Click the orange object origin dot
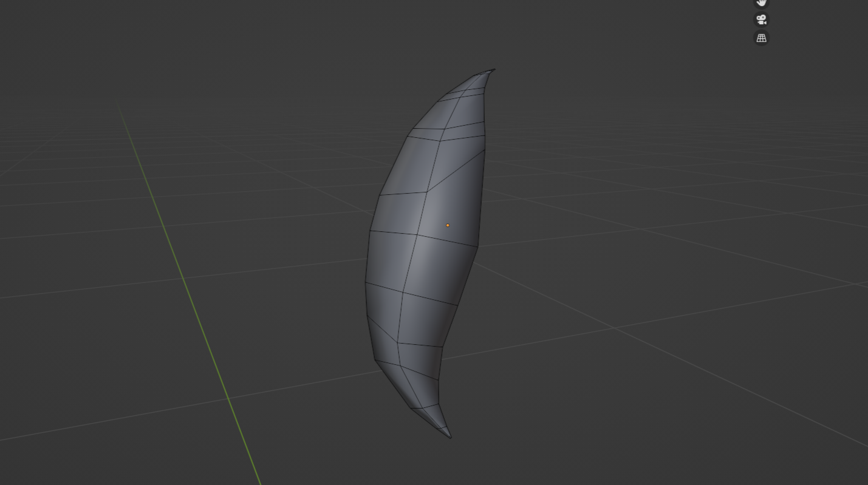 click(448, 225)
